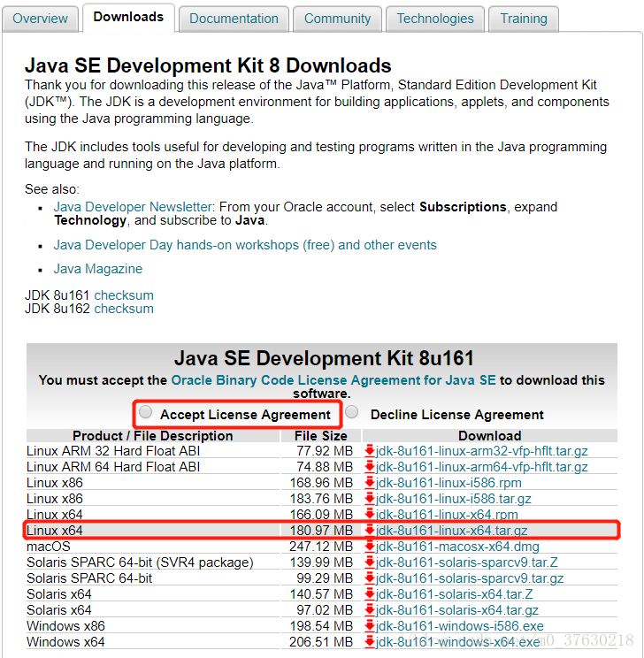Click the 180.97 MB file size cell

click(x=321, y=531)
